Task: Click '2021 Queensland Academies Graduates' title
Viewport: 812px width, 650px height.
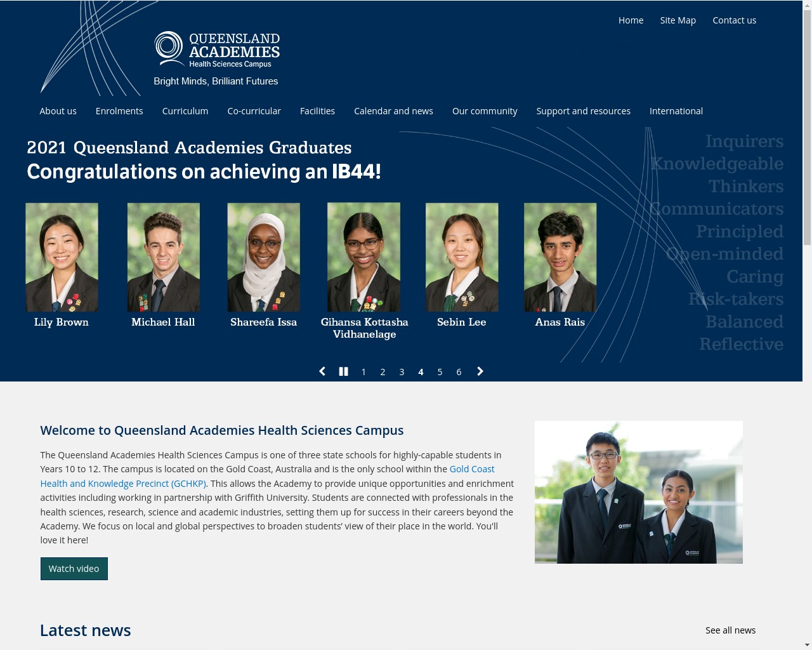Action: pos(189,147)
